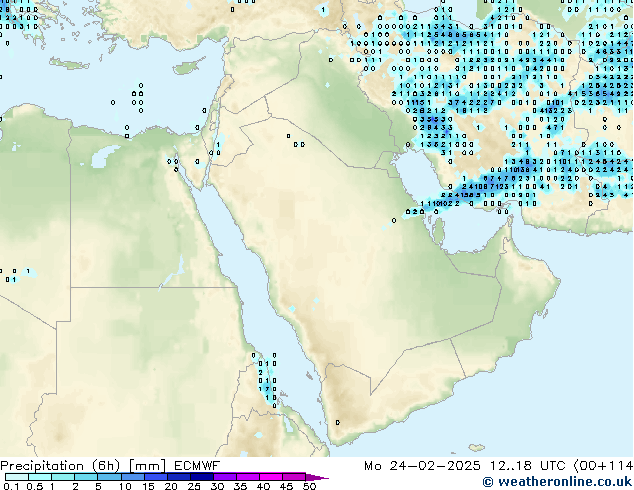
Task: Pick the 25–30 mm darkest navy legend swatch
Action: 202,477
